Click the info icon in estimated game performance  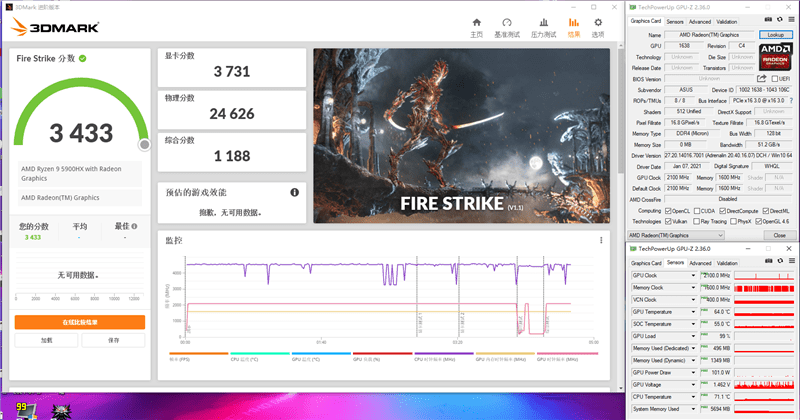click(294, 192)
